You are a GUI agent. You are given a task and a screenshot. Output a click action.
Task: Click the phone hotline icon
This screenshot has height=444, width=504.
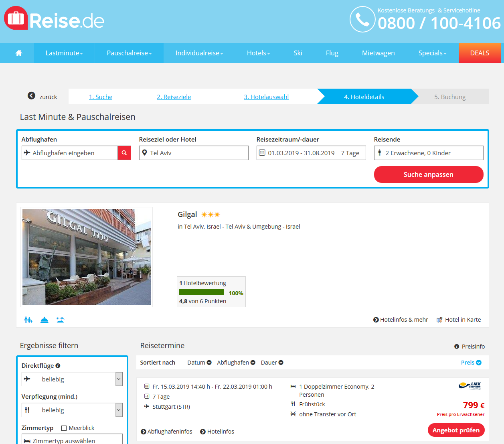point(362,19)
